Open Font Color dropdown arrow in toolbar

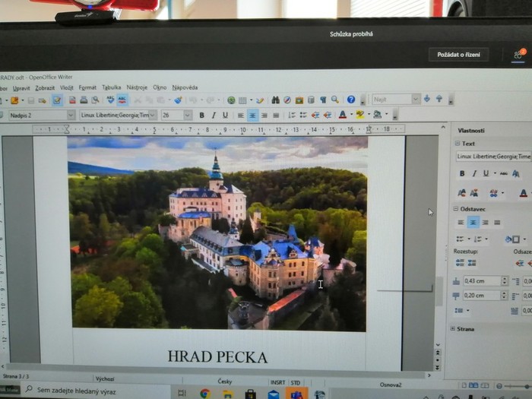351,114
